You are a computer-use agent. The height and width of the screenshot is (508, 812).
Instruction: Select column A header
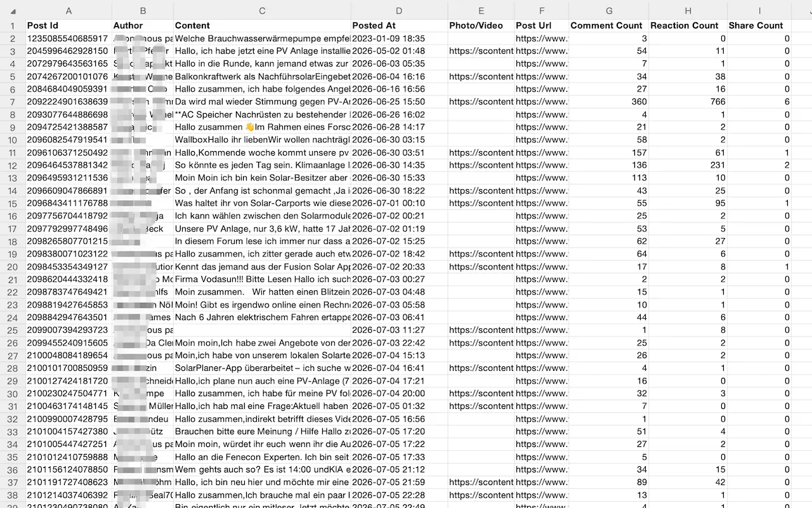tap(69, 11)
